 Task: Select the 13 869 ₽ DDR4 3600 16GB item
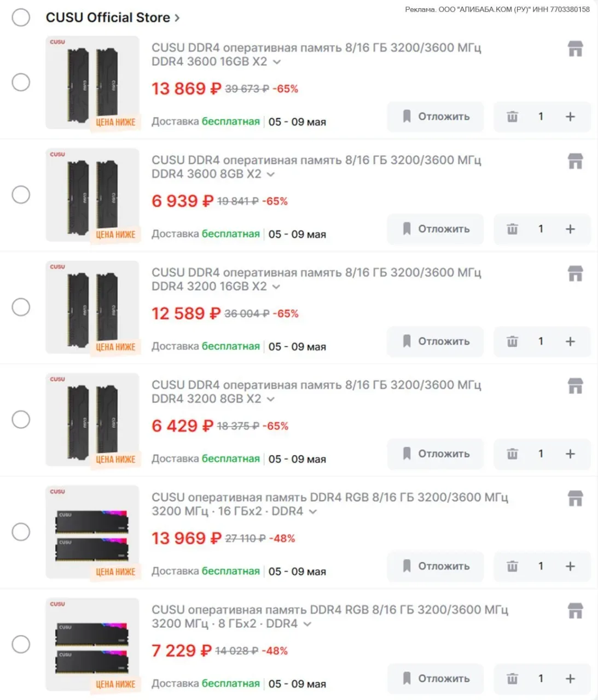click(21, 83)
